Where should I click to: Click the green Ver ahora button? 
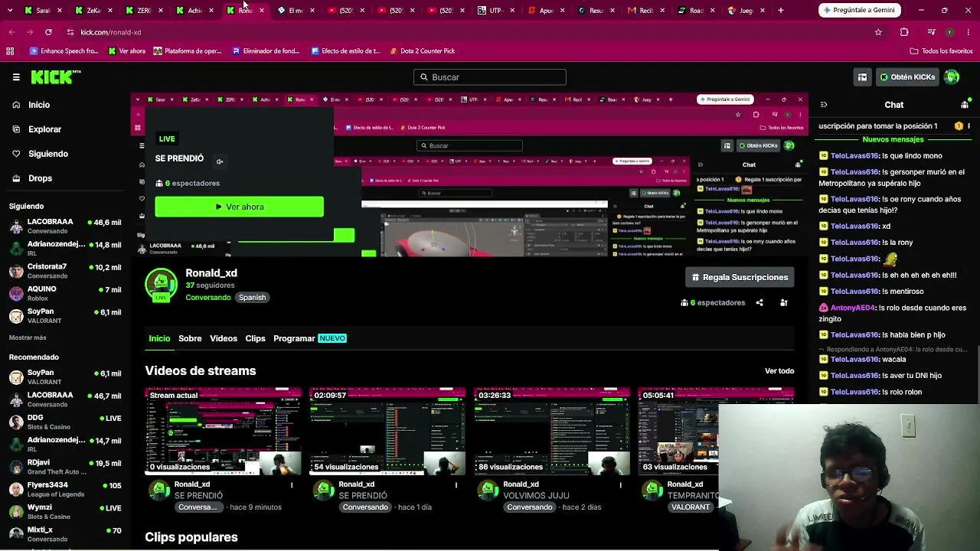pyautogui.click(x=239, y=207)
